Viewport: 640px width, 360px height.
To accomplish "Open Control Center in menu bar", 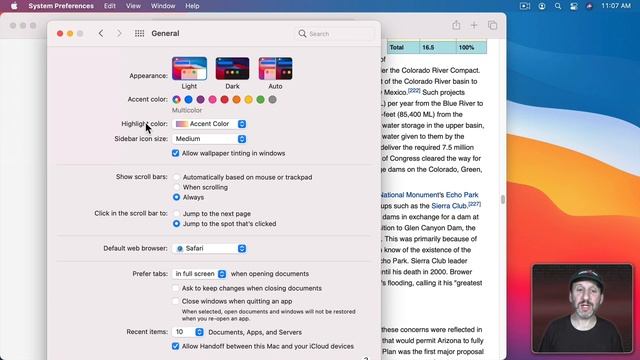I will pos(573,6).
